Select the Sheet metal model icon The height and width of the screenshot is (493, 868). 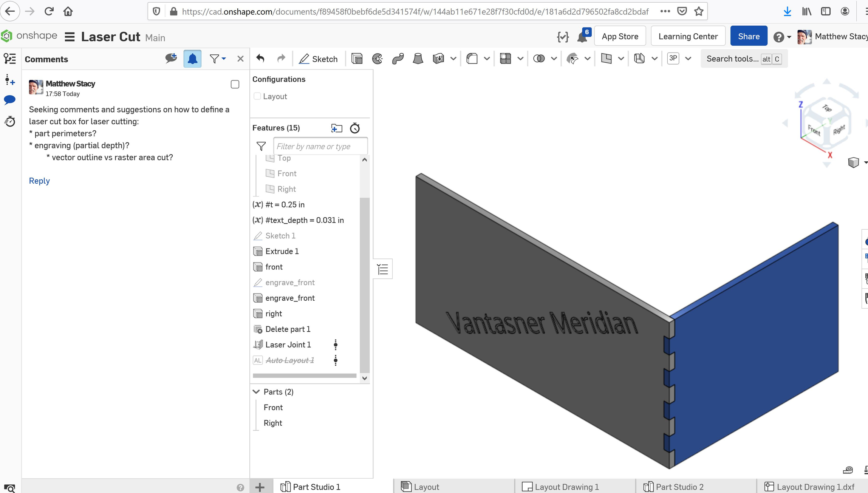[639, 59]
